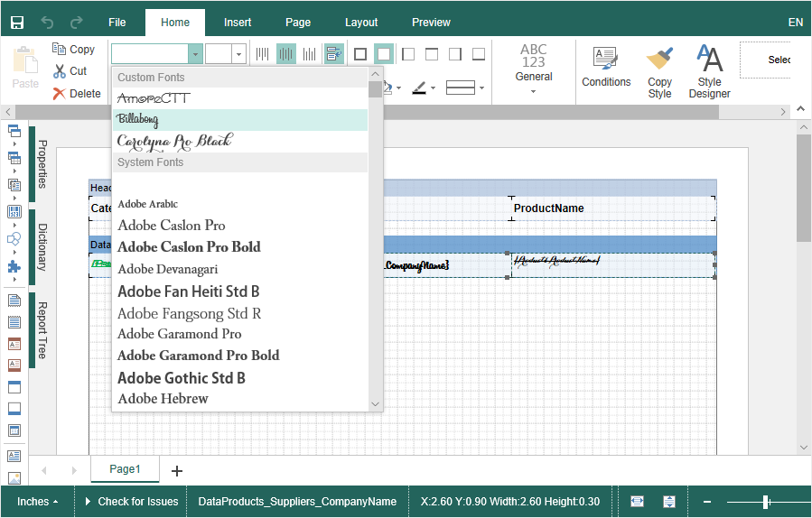
Task: Toggle center horizontal alignment button
Action: point(286,54)
